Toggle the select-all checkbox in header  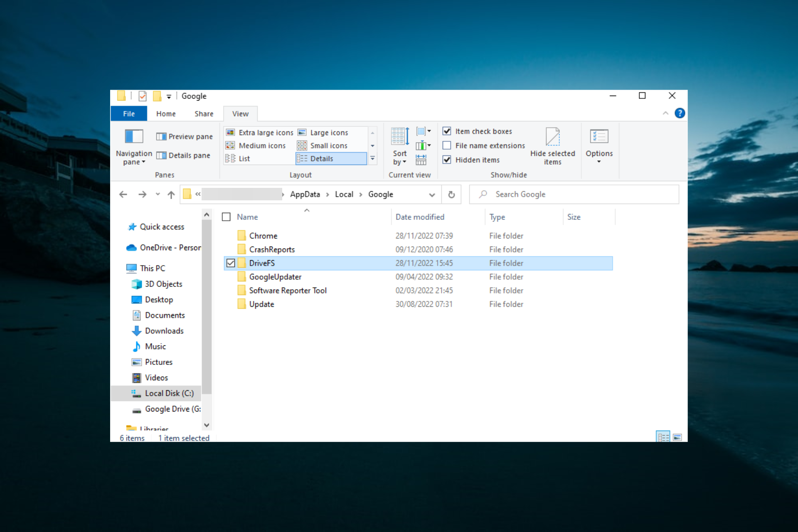pos(226,217)
